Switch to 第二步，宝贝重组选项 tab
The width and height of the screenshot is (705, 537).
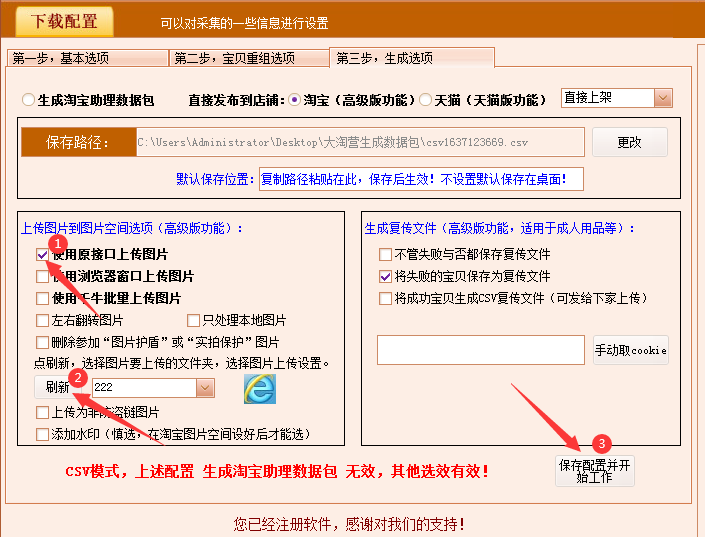pyautogui.click(x=249, y=58)
